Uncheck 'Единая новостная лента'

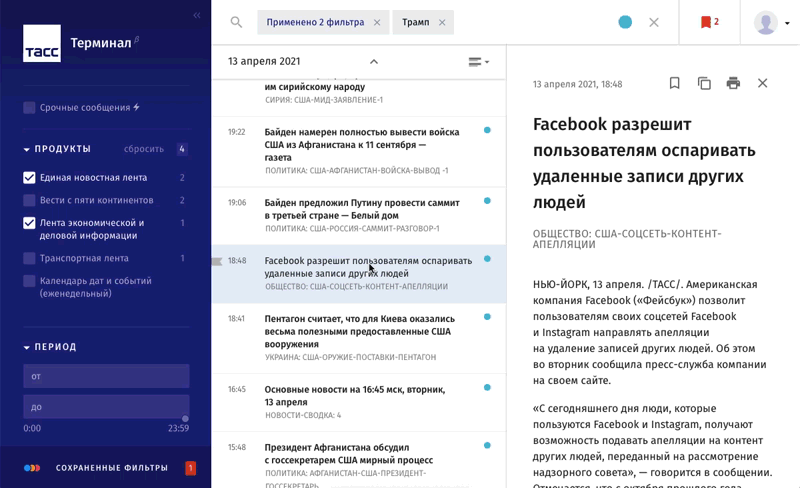(x=29, y=178)
